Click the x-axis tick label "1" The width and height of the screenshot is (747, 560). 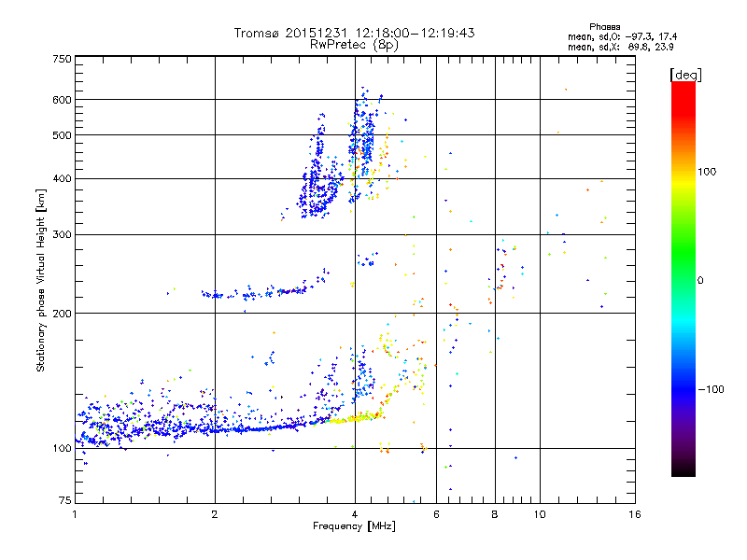pyautogui.click(x=75, y=514)
